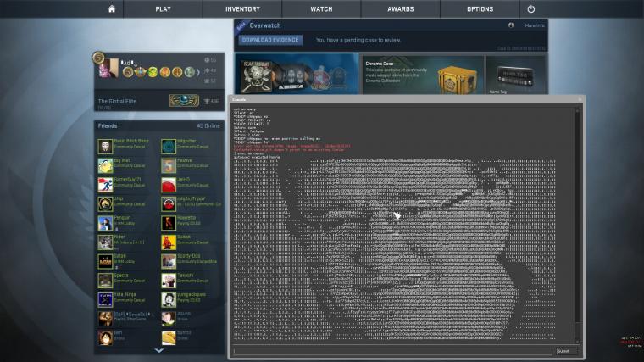
Task: Open the Name Tag store tile
Action: [516, 75]
